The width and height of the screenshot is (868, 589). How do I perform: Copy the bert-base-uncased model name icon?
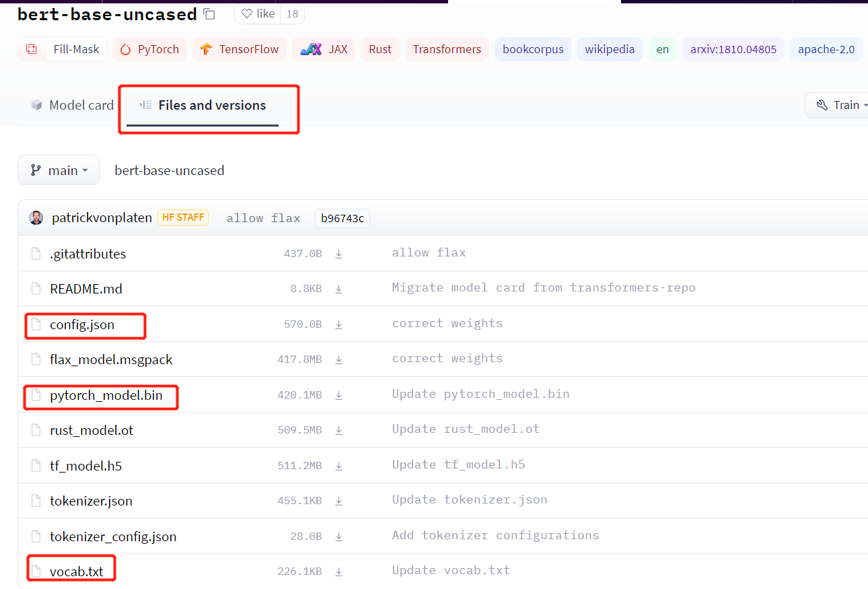pos(209,13)
